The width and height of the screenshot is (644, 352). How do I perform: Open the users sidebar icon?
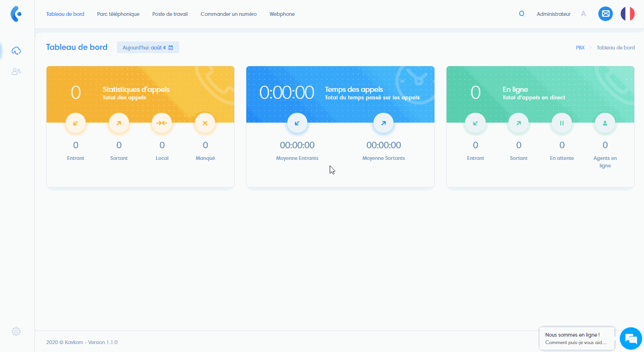pos(16,72)
